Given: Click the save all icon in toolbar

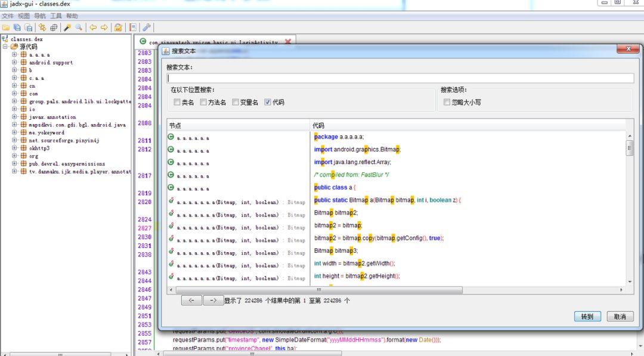Looking at the screenshot, I should [x=17, y=27].
